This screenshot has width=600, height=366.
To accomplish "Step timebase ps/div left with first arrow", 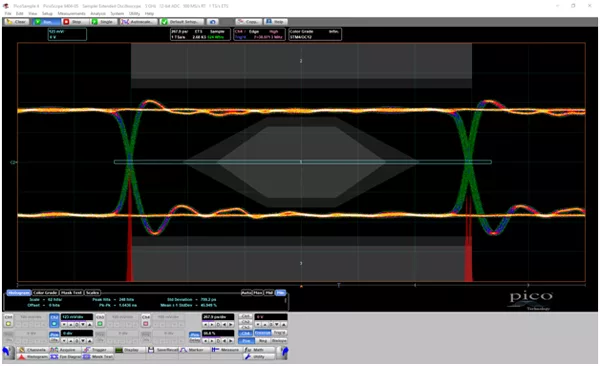I will [x=205, y=324].
